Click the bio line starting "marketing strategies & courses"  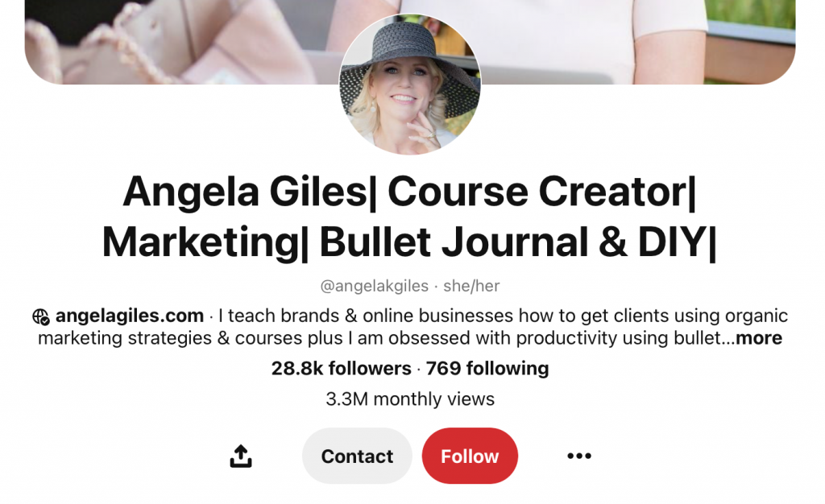[386, 338]
